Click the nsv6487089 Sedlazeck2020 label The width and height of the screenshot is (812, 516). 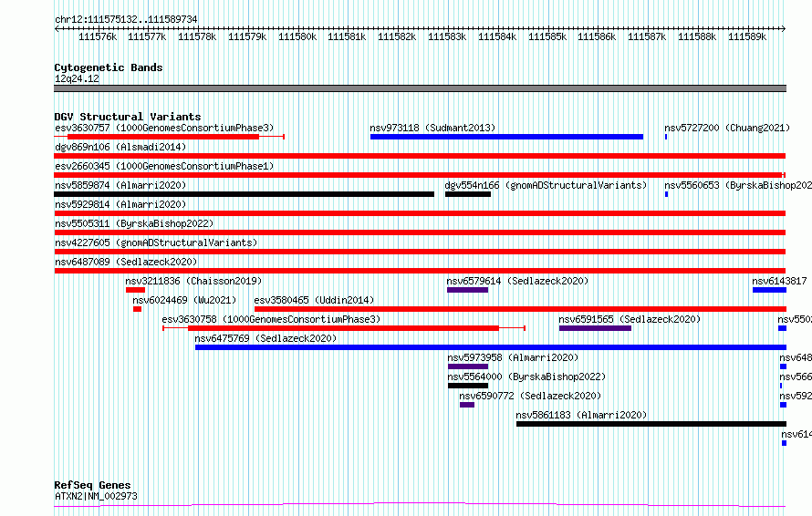[x=126, y=262]
